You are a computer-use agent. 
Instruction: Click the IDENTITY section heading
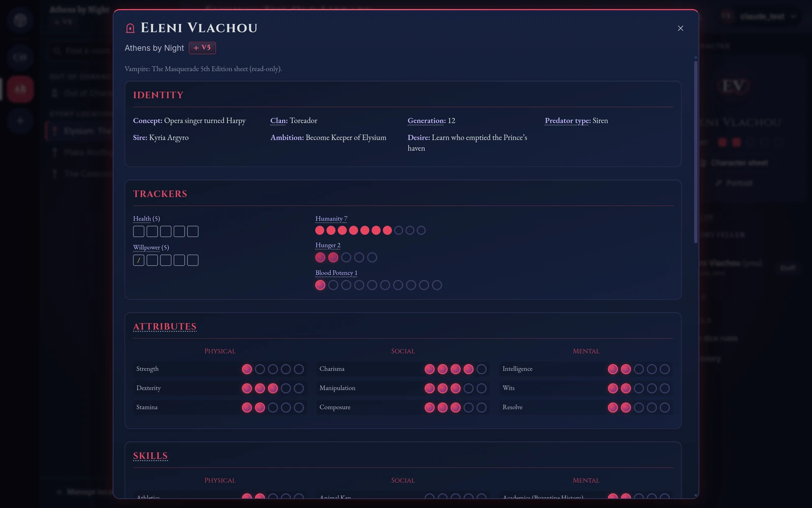click(x=158, y=95)
